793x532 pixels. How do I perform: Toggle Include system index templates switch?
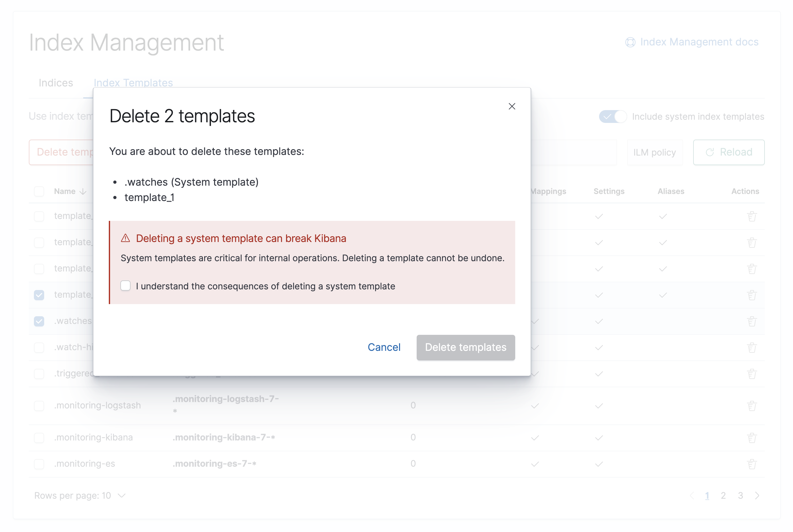point(612,117)
